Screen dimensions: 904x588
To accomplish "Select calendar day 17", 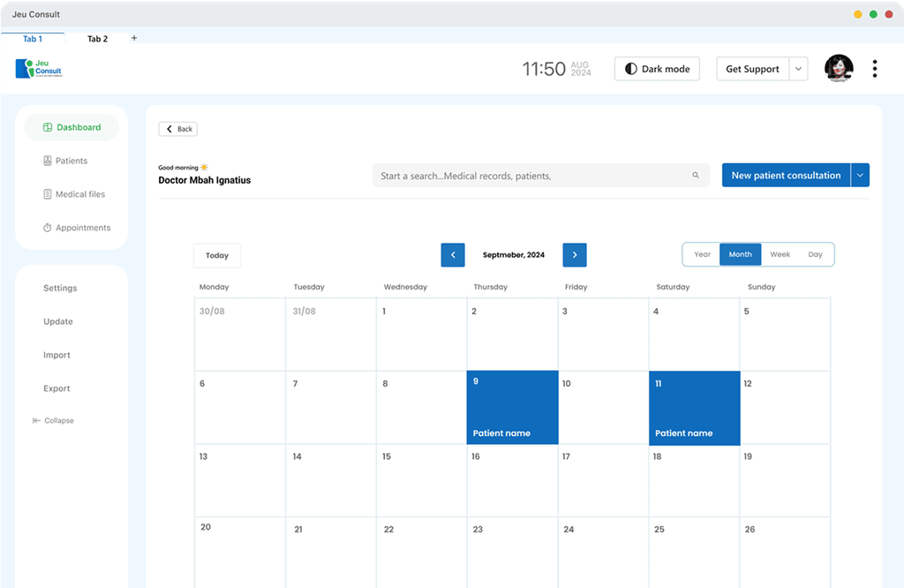I will click(x=604, y=481).
